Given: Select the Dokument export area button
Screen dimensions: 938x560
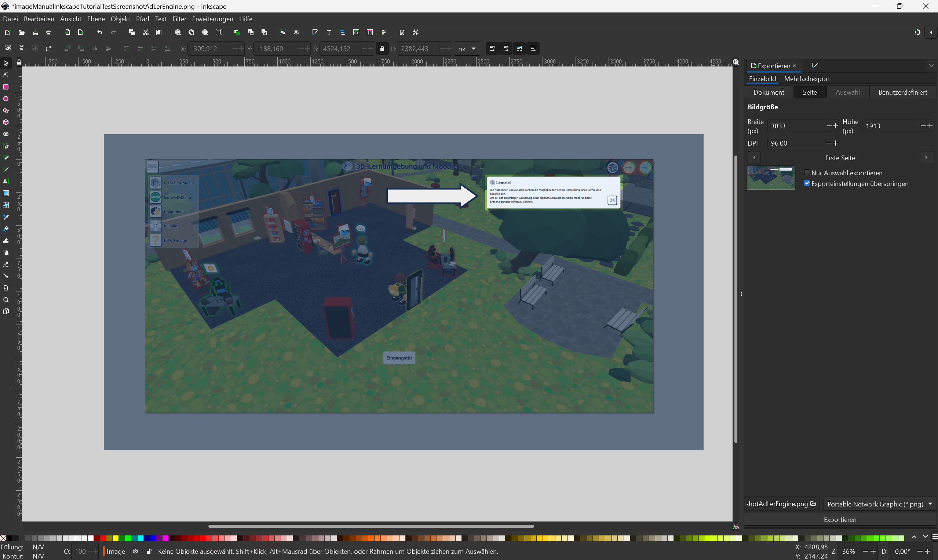Looking at the screenshot, I should pyautogui.click(x=769, y=92).
